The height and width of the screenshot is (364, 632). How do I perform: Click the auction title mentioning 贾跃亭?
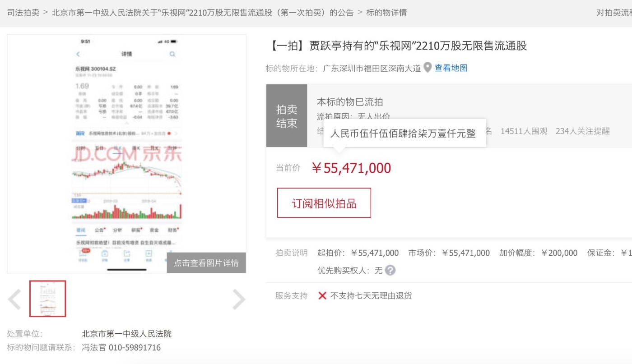pos(399,46)
